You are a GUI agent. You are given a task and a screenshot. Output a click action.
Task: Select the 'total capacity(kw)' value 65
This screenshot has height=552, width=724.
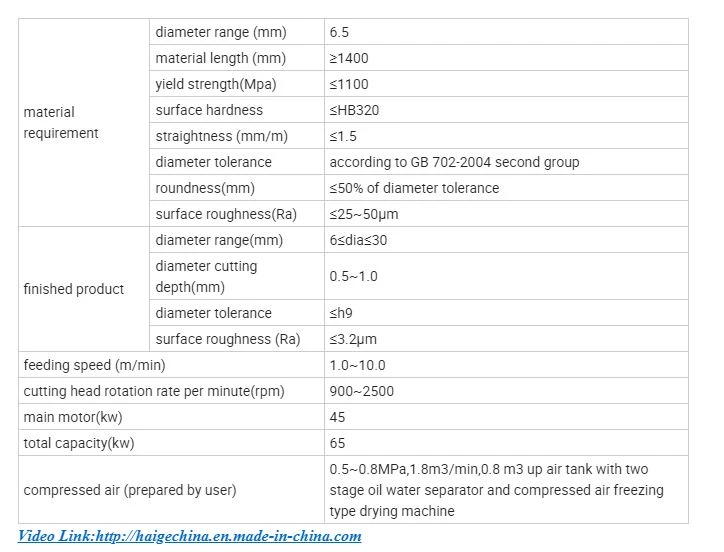(x=506, y=443)
